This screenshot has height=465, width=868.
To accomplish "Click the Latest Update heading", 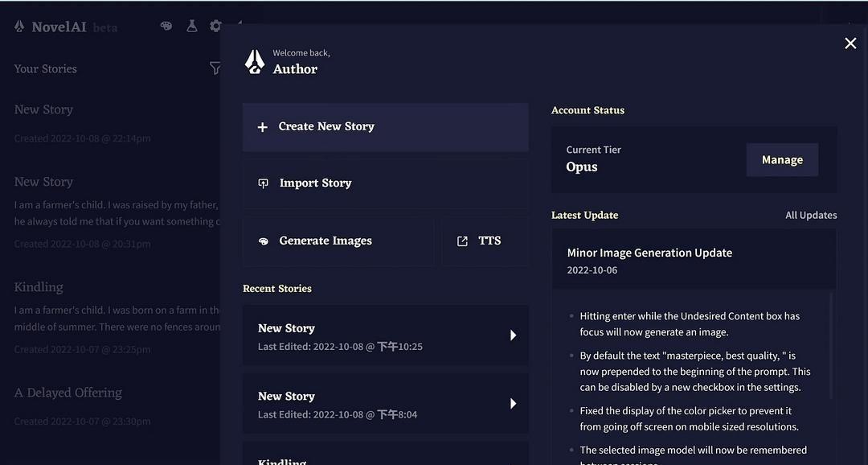I will [x=584, y=215].
